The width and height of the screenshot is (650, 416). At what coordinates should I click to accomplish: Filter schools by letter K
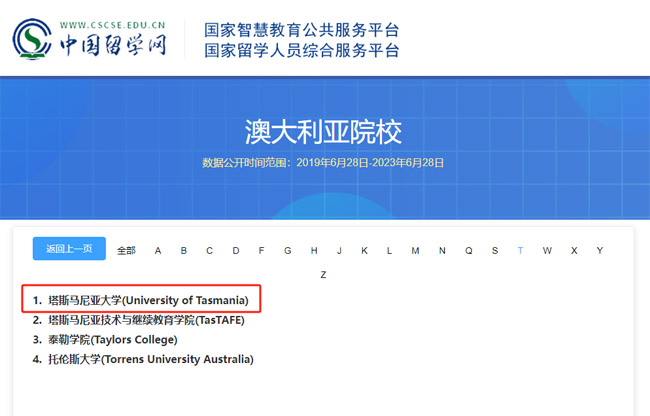[364, 251]
